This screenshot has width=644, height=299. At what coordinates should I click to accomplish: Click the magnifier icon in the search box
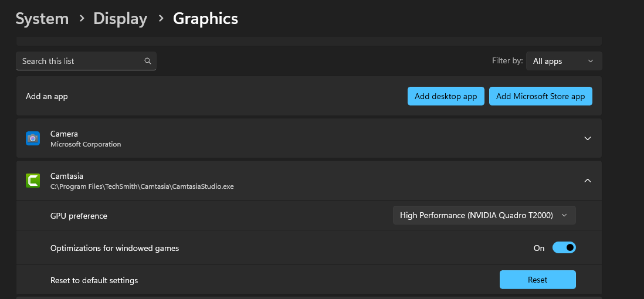click(x=148, y=61)
